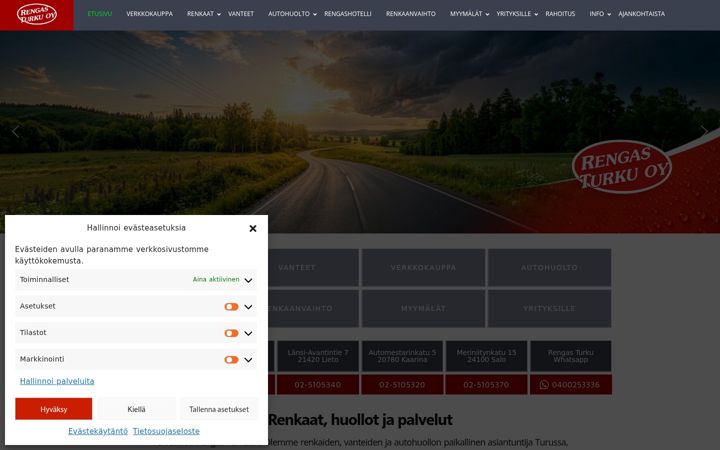The height and width of the screenshot is (450, 720).
Task: Open Ajankohtaista from the top navigation
Action: 641,14
